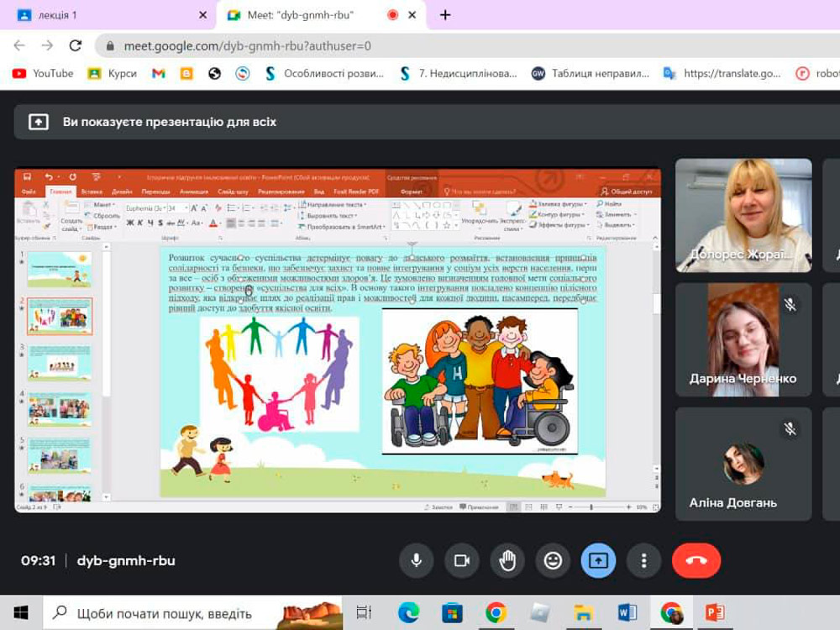The image size is (840, 630).
Task: Reload the page in Chrome
Action: [76, 45]
